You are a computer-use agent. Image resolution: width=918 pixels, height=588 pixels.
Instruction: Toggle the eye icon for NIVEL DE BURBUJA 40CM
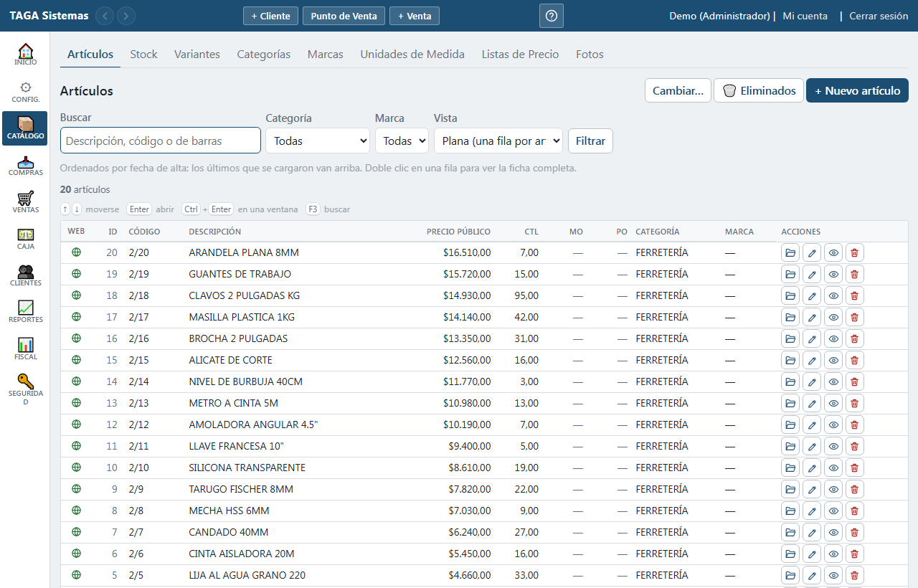tap(833, 381)
